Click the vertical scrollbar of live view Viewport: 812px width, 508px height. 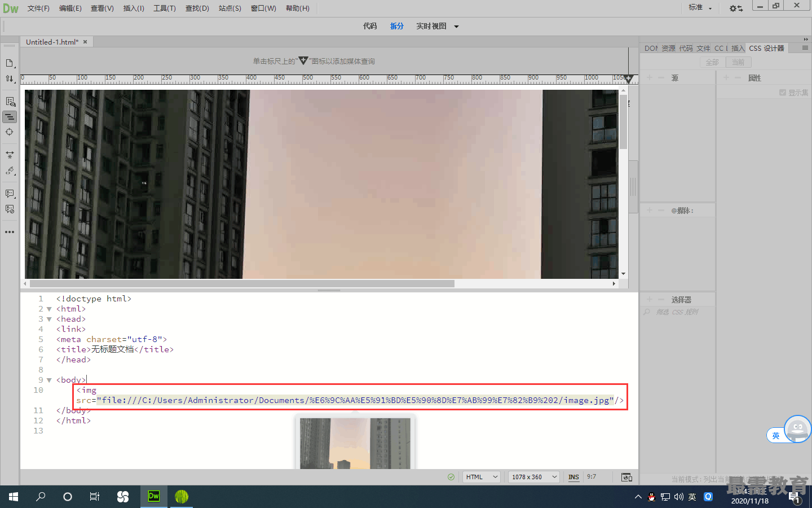623,122
